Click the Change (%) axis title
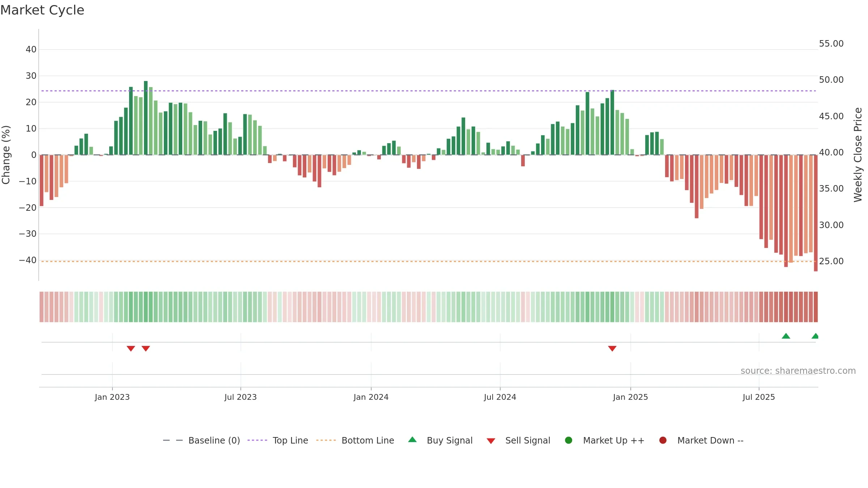This screenshot has width=868, height=488. (6, 155)
